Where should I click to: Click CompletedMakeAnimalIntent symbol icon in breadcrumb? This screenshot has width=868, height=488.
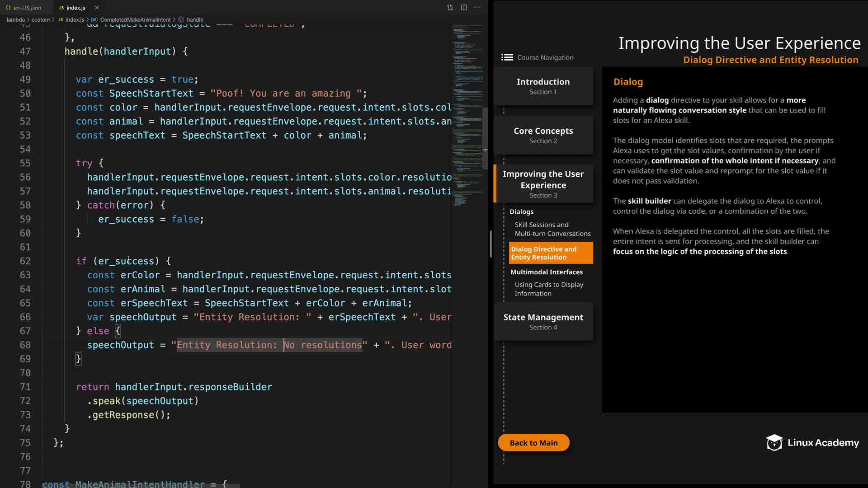pyautogui.click(x=94, y=20)
